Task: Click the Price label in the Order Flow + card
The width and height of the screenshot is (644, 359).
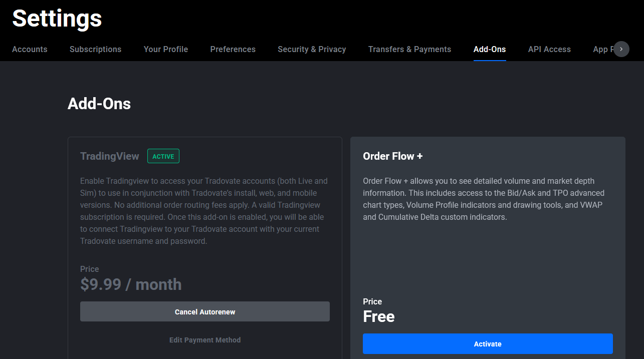Action: point(372,301)
